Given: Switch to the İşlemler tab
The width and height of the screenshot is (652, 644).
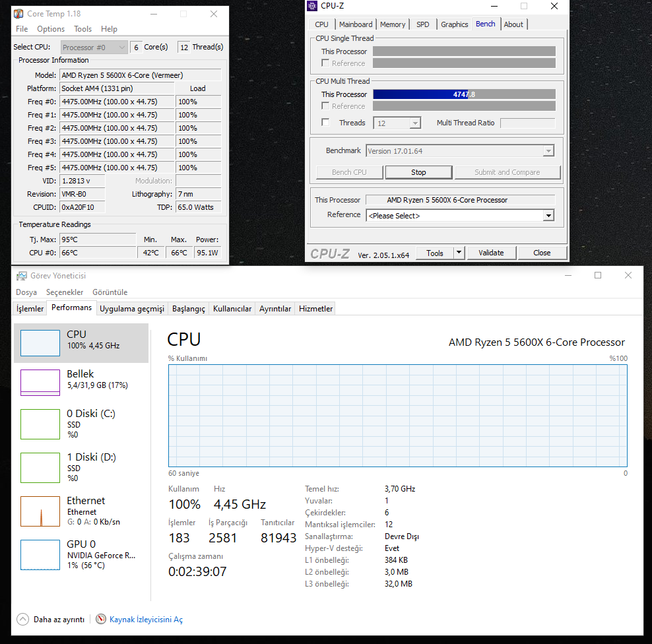Looking at the screenshot, I should [30, 309].
